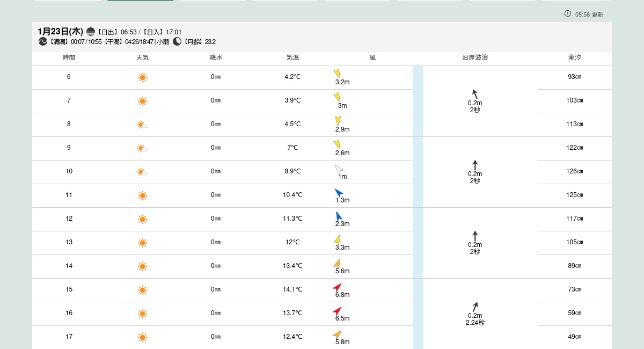This screenshot has height=349, width=644.
Task: Click the red wind arrow showing 6.8m
Action: tap(337, 288)
